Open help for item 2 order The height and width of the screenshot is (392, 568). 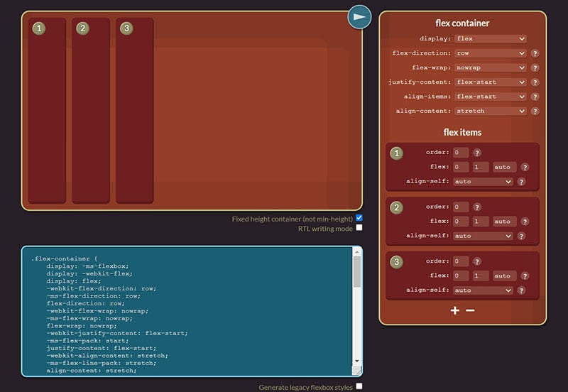[477, 207]
